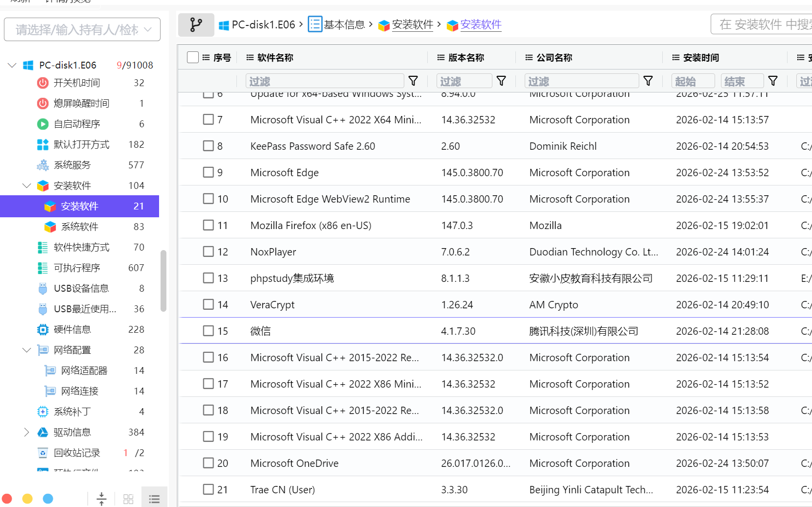The image size is (812, 507).
Task: Click the 公司名称 filter input field
Action: coord(581,81)
